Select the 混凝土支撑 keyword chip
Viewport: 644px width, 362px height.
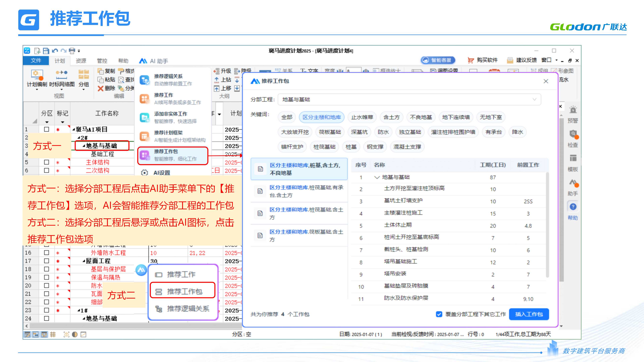click(407, 147)
